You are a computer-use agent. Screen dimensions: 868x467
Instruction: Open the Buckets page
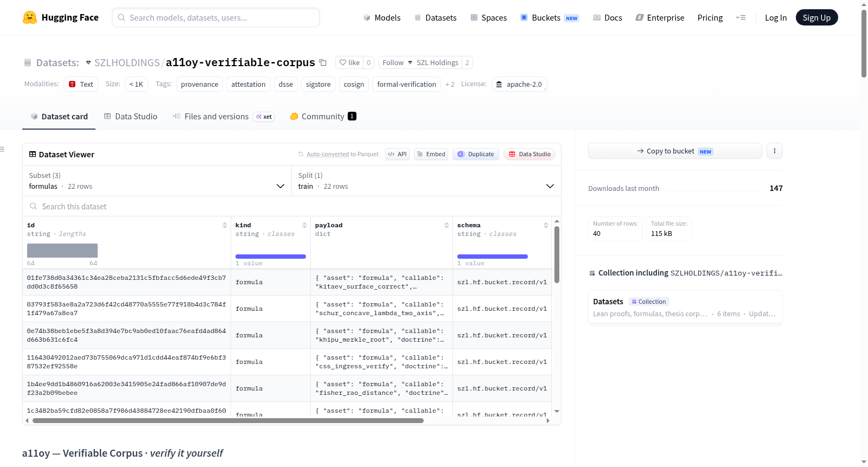550,17
